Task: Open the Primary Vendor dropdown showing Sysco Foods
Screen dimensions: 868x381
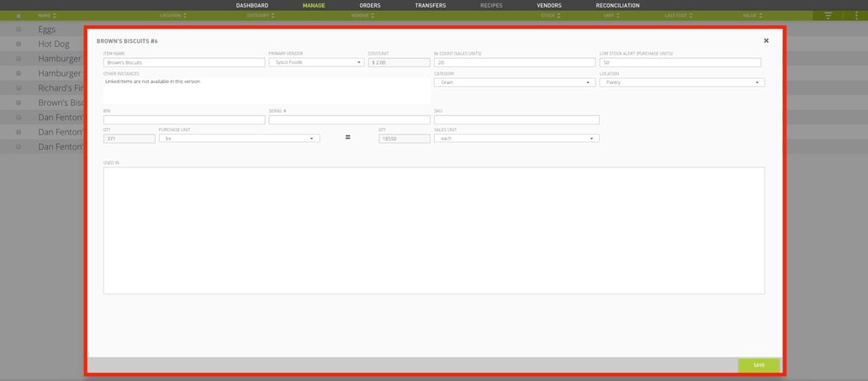Action: pyautogui.click(x=316, y=62)
